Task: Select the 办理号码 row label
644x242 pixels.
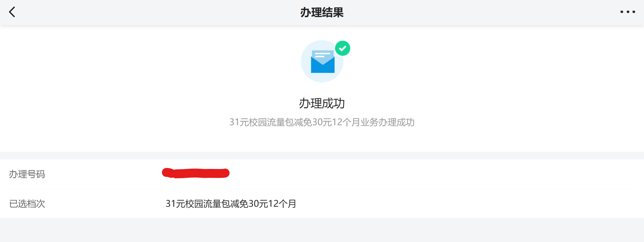Action: point(27,174)
